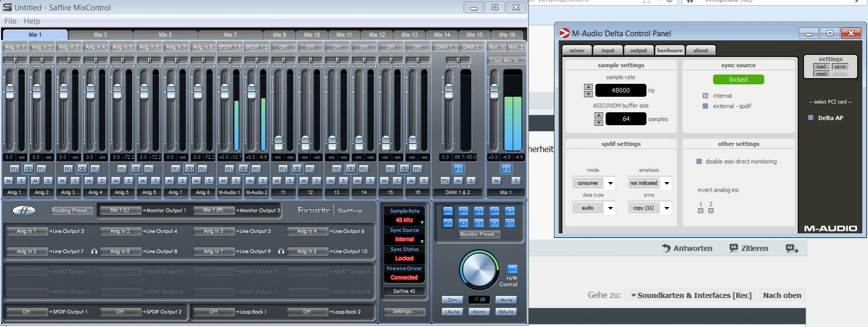The image size is (868, 327).
Task: Click stereo link icon for Anlg 1 and 2
Action: 28,169
